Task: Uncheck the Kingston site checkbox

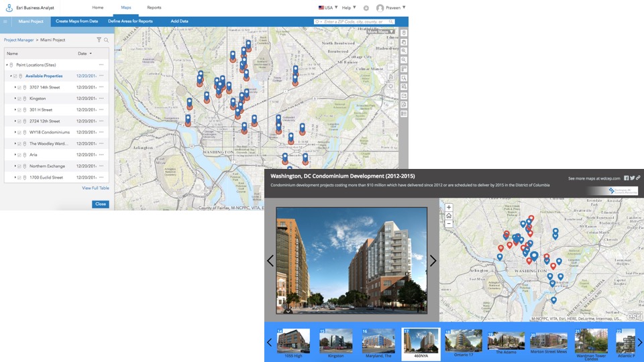Action: click(19, 99)
